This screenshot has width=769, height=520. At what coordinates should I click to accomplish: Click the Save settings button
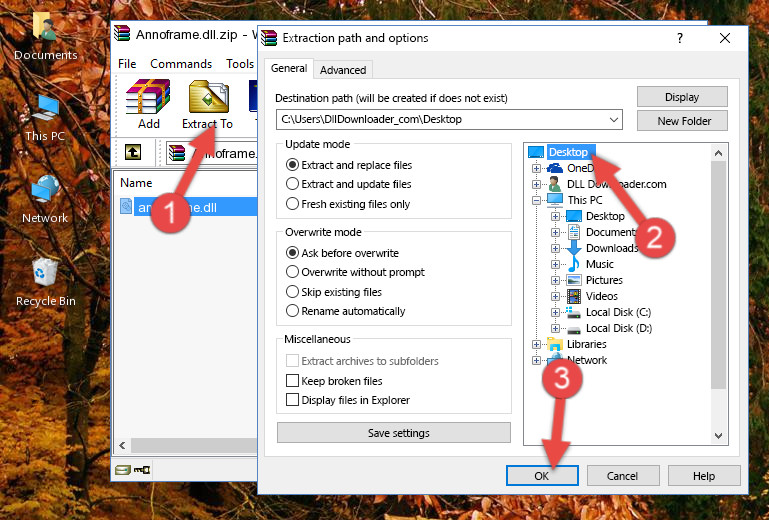(394, 433)
